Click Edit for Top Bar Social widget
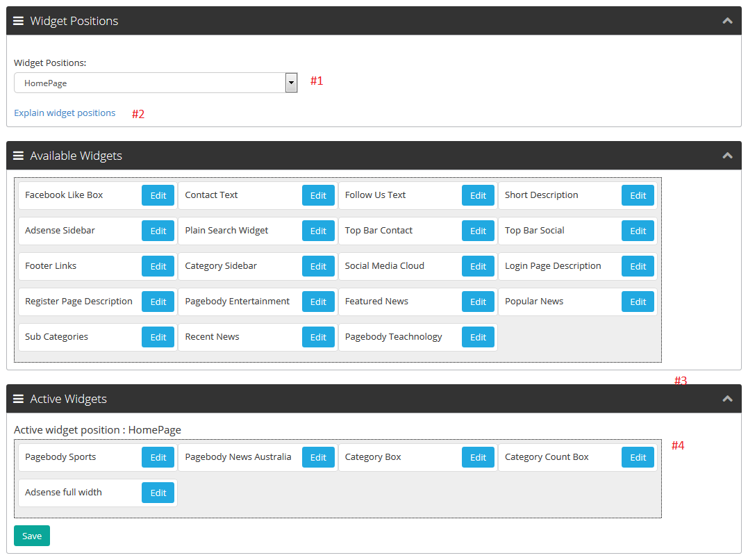This screenshot has width=748, height=560. coord(638,231)
